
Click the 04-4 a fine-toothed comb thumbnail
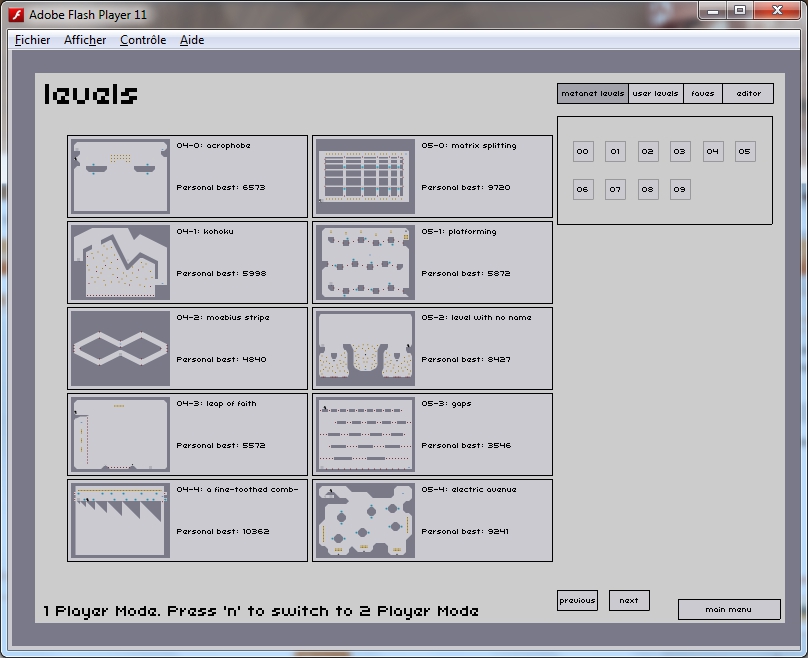(120, 520)
